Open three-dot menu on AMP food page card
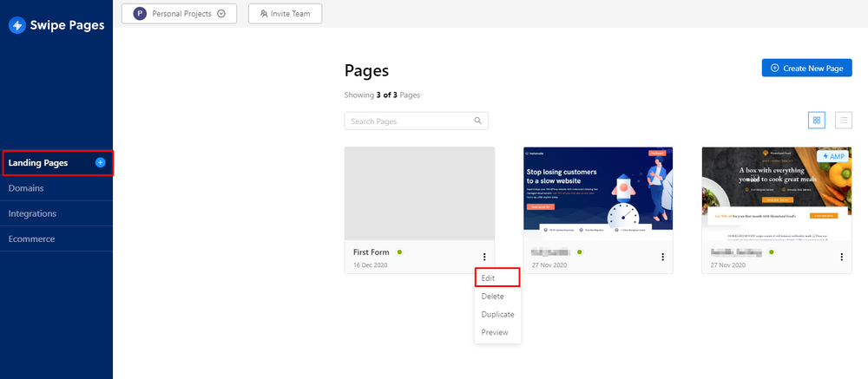The width and height of the screenshot is (868, 379). pyautogui.click(x=841, y=257)
